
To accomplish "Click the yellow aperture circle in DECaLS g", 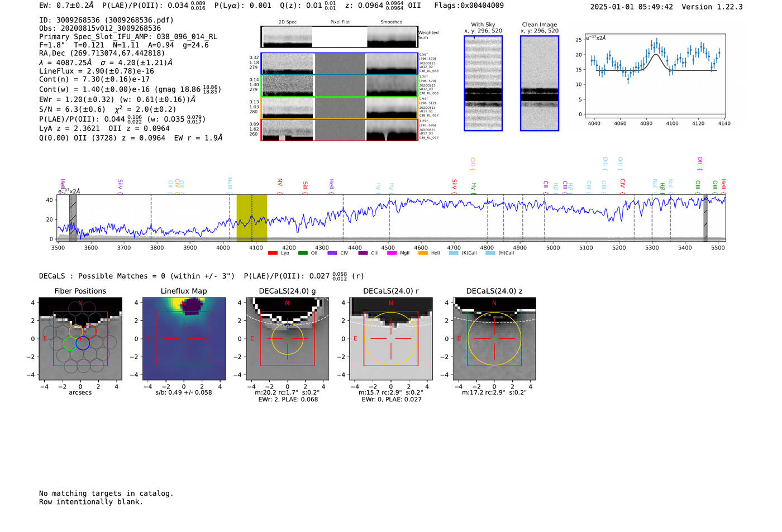I will point(288,338).
